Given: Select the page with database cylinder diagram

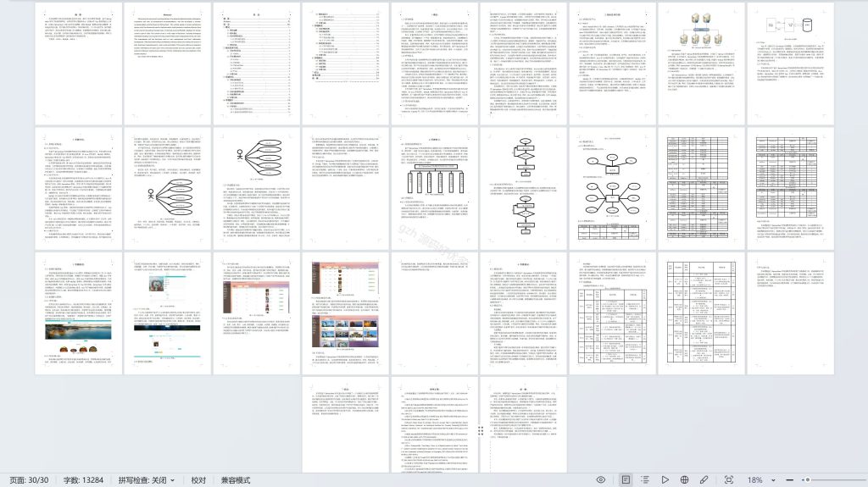Looking at the screenshot, I should pyautogui.click(x=791, y=64).
